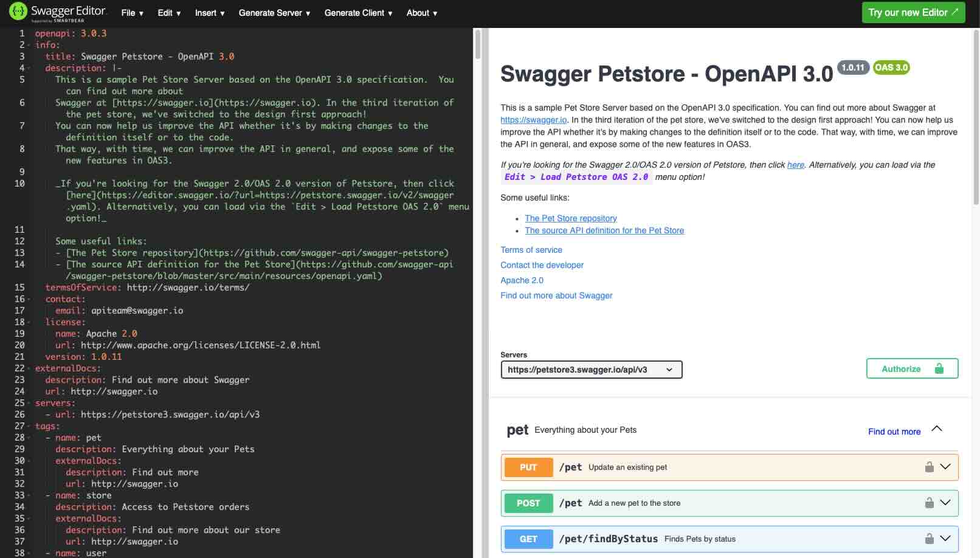
Task: Click the lock icon on PUT /pet
Action: (x=929, y=467)
